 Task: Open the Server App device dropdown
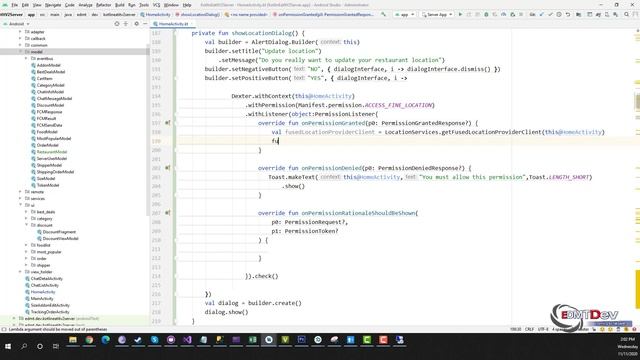click(437, 14)
